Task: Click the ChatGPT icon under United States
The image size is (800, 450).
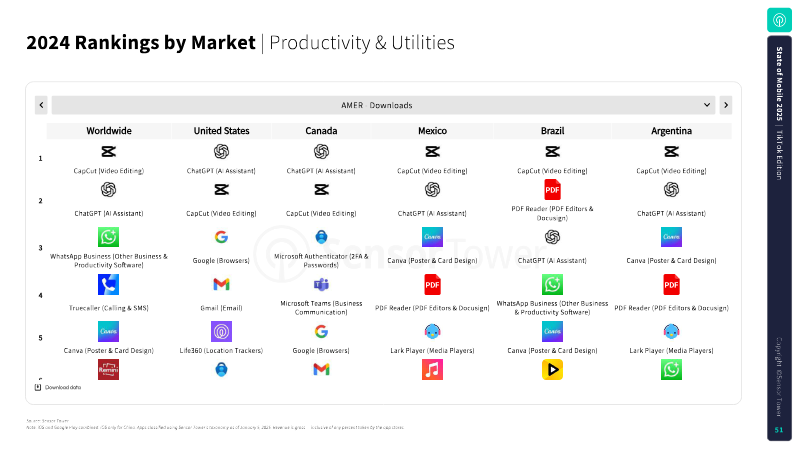Action: click(221, 152)
